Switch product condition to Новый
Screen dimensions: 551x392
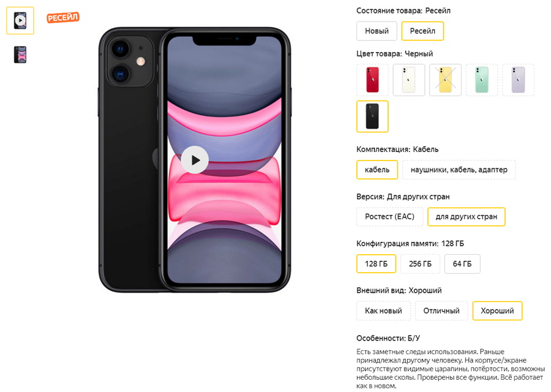(x=377, y=31)
